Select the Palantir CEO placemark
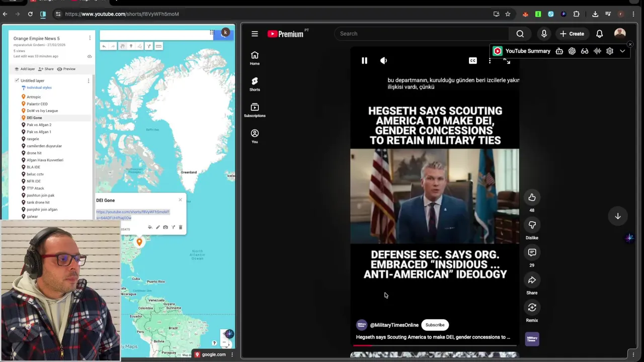 click(37, 104)
